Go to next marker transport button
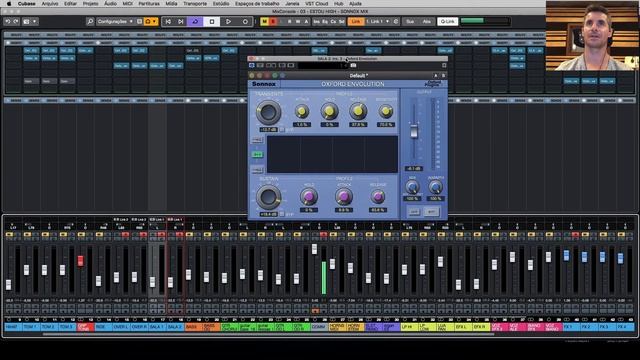640x360 pixels. (x=180, y=22)
